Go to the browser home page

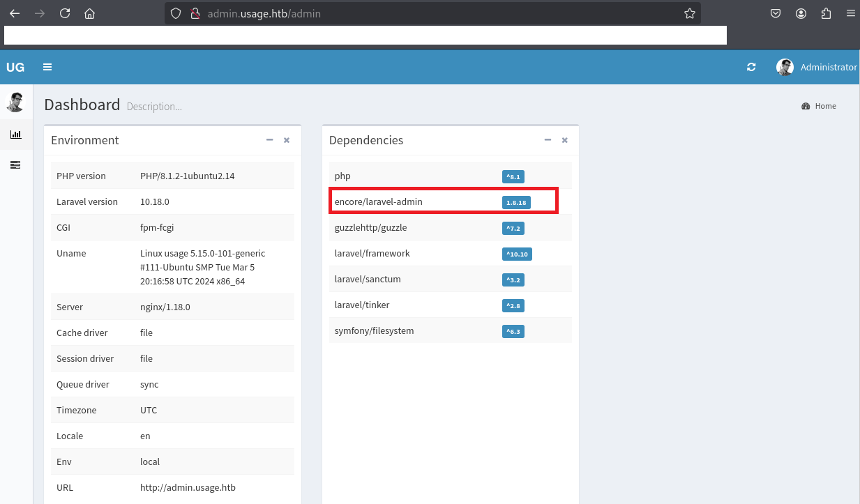click(x=89, y=13)
